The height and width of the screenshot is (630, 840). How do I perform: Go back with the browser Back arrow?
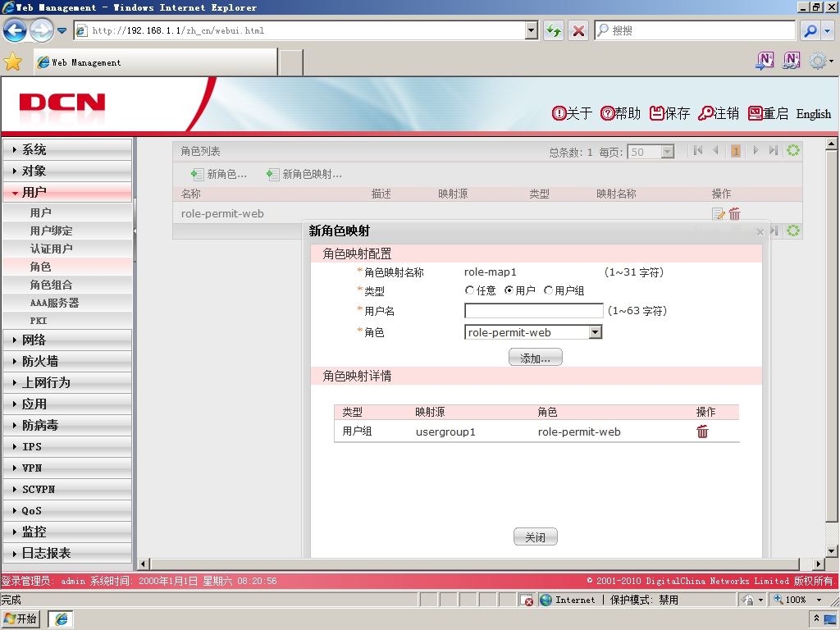(15, 30)
